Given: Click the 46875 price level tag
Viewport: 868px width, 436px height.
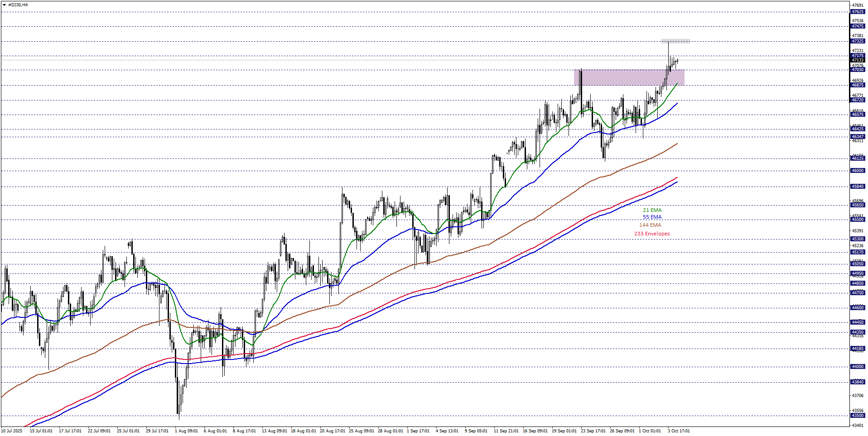Looking at the screenshot, I should (x=858, y=85).
